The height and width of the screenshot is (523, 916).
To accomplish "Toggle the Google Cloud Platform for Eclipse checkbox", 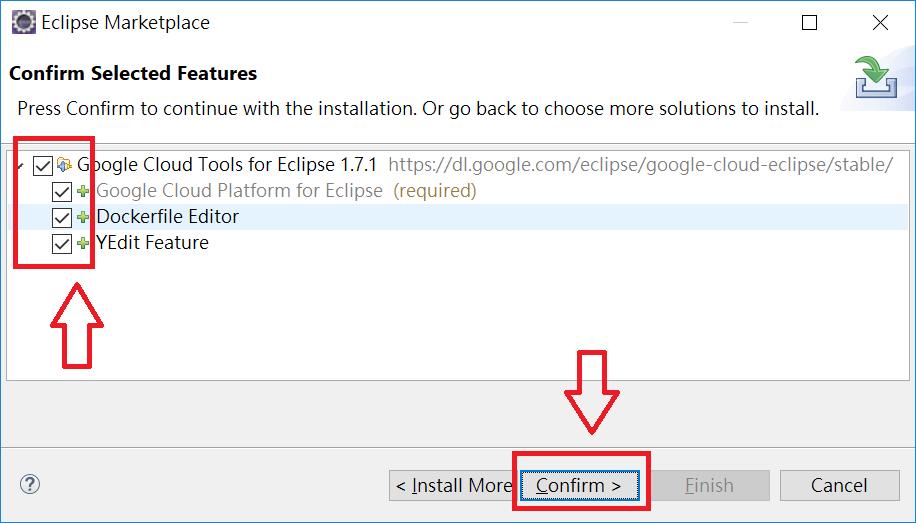I will pos(62,191).
